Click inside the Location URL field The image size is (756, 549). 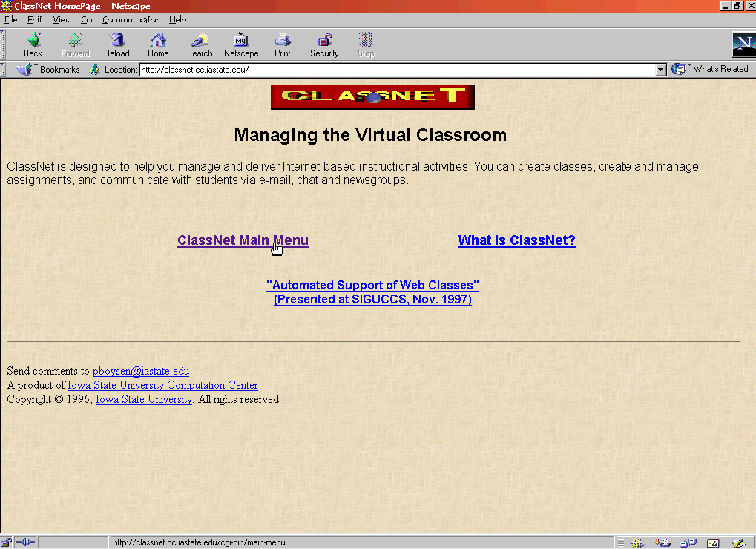point(393,70)
